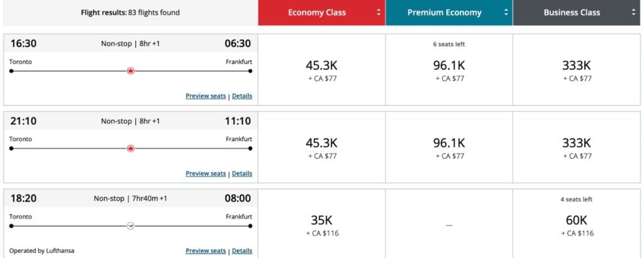
Task: View details of the 21:10 flight
Action: [242, 174]
